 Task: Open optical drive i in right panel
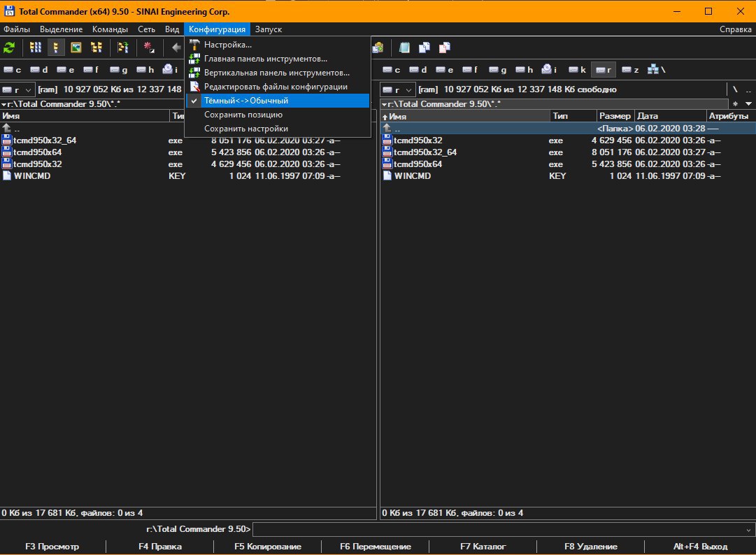point(549,69)
